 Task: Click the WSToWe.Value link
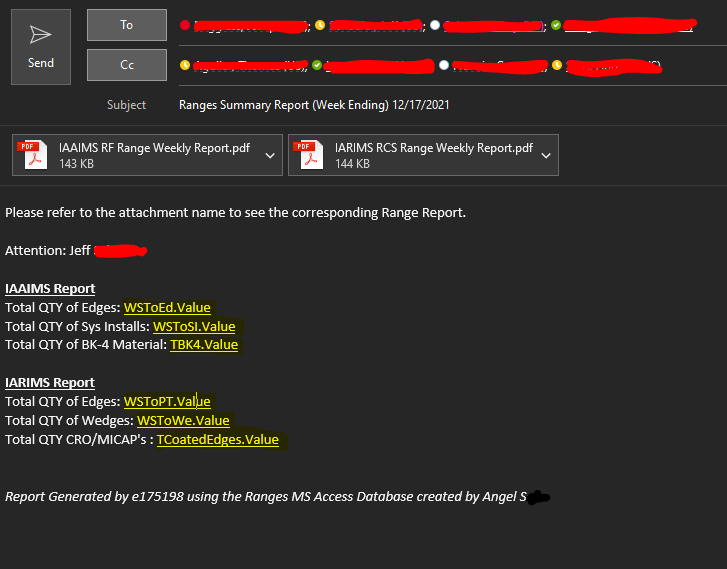pyautogui.click(x=183, y=421)
